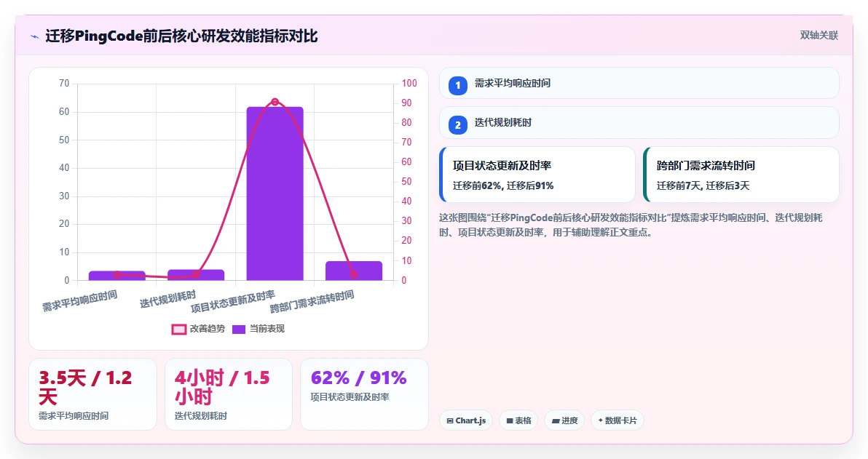
Task: Click the trend line point above 跨部门需求流转时间
Action: (x=354, y=274)
